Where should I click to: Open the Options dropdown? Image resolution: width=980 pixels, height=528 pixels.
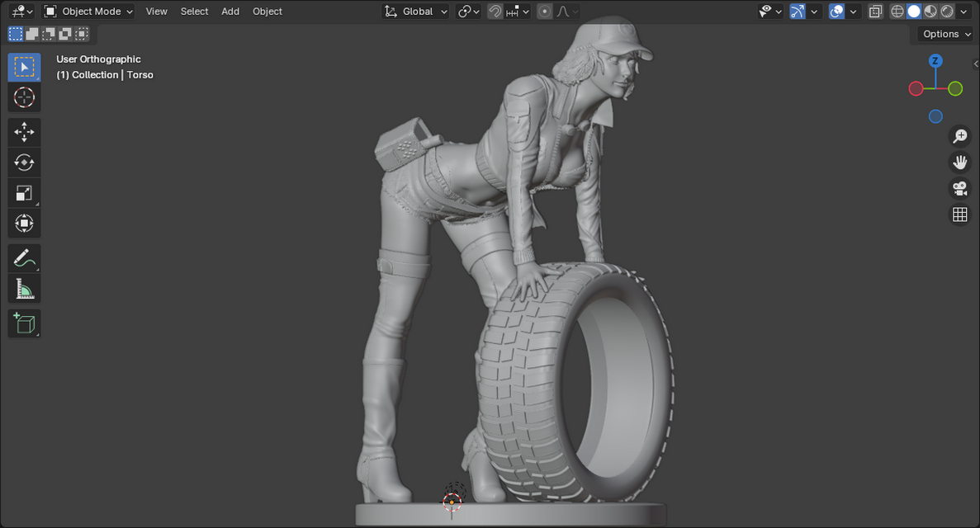tap(946, 34)
